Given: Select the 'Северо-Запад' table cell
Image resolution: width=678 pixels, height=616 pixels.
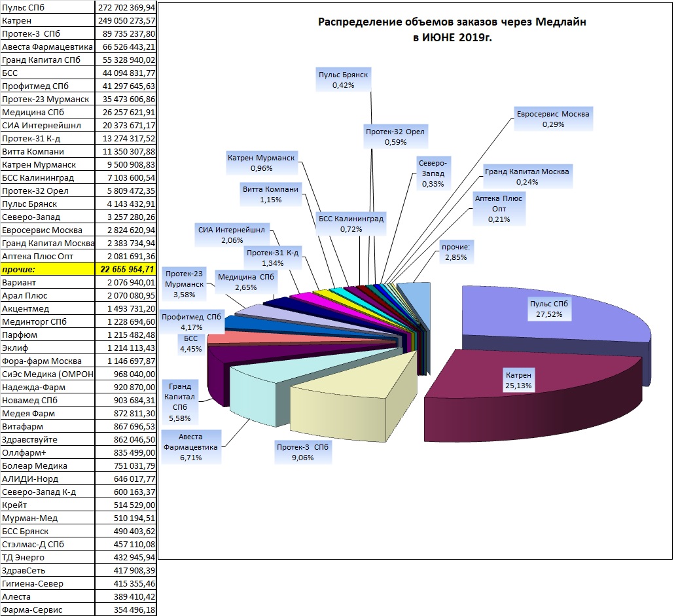Looking at the screenshot, I should (48, 217).
